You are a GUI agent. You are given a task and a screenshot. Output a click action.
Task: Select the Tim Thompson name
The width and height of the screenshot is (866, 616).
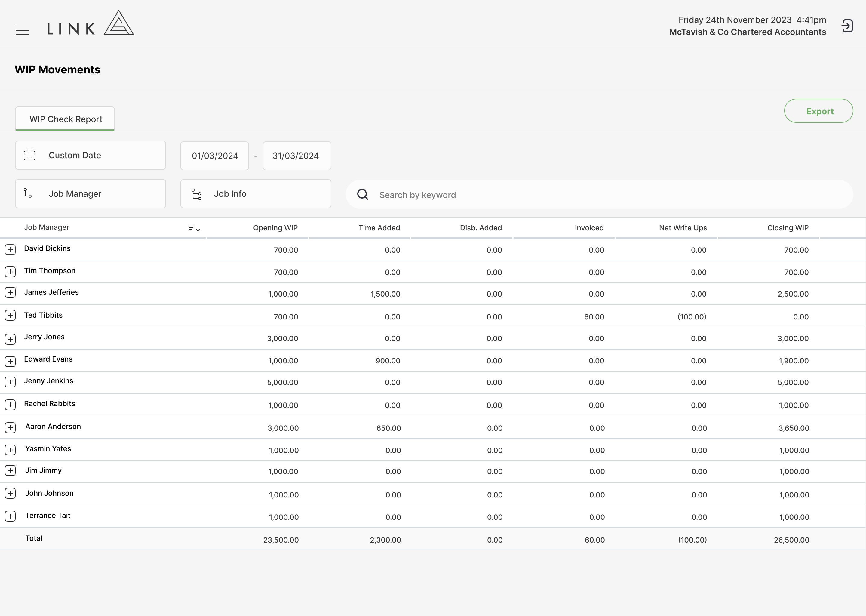50,270
